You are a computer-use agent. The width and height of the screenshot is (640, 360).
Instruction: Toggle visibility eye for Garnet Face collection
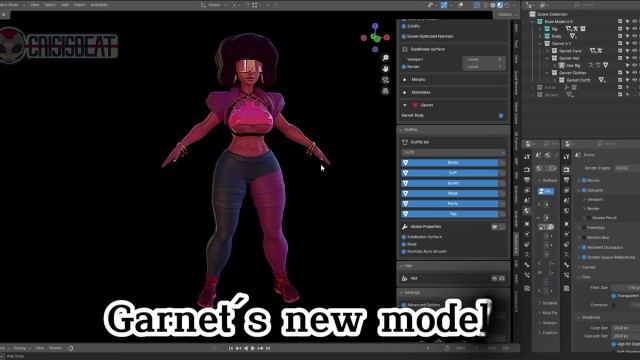[x=634, y=51]
